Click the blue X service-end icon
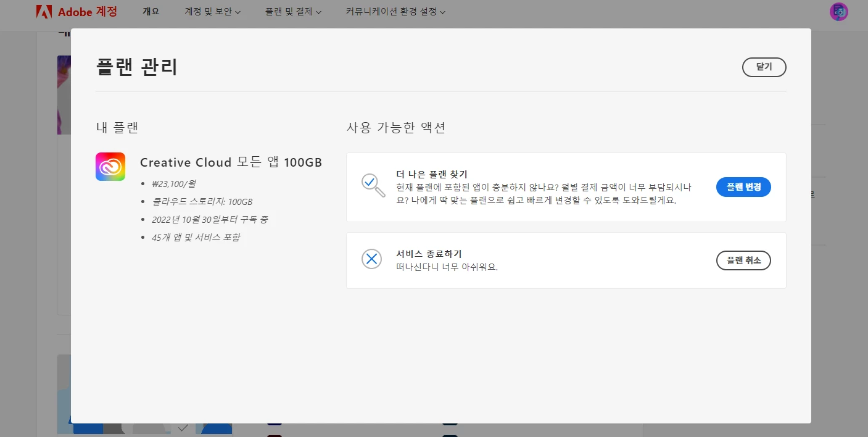 click(x=371, y=259)
